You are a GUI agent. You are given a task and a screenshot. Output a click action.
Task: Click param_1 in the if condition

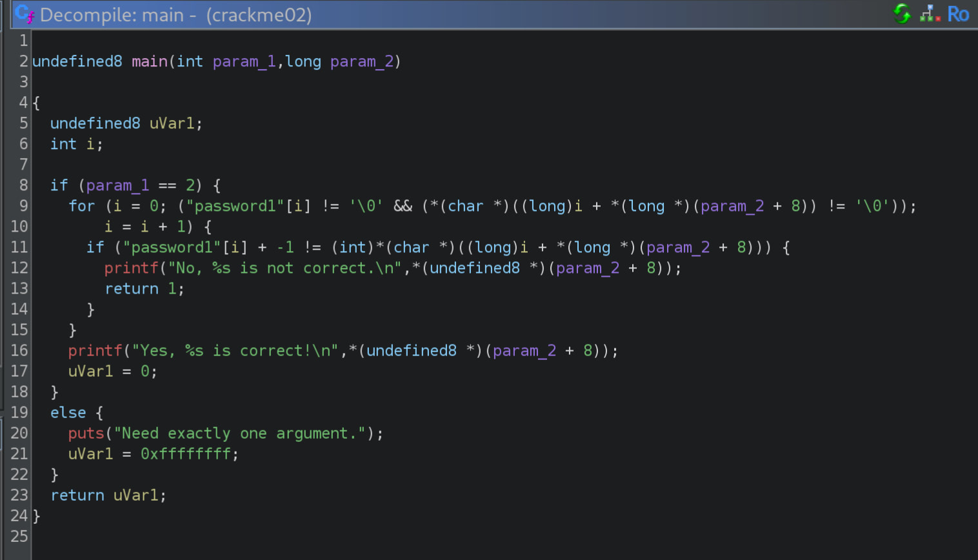[x=117, y=186]
